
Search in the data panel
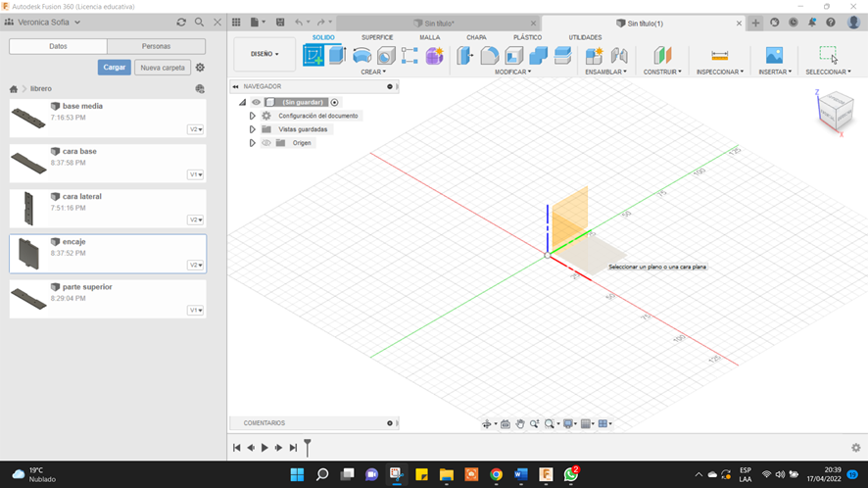pyautogui.click(x=199, y=23)
